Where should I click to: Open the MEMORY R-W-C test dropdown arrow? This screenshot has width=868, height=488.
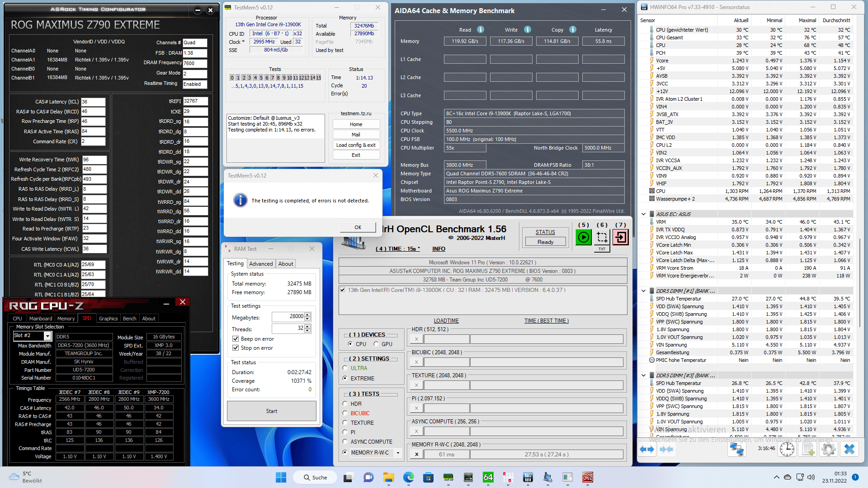tap(398, 453)
